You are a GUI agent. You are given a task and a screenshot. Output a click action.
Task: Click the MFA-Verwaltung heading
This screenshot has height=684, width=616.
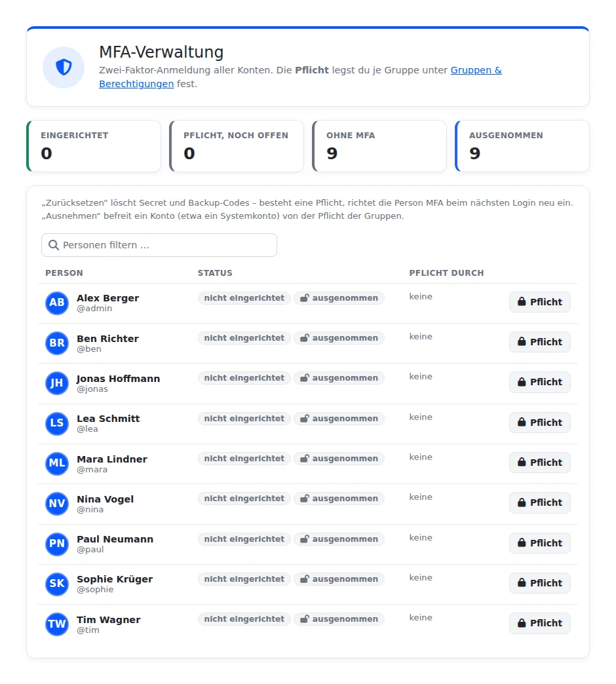point(161,52)
